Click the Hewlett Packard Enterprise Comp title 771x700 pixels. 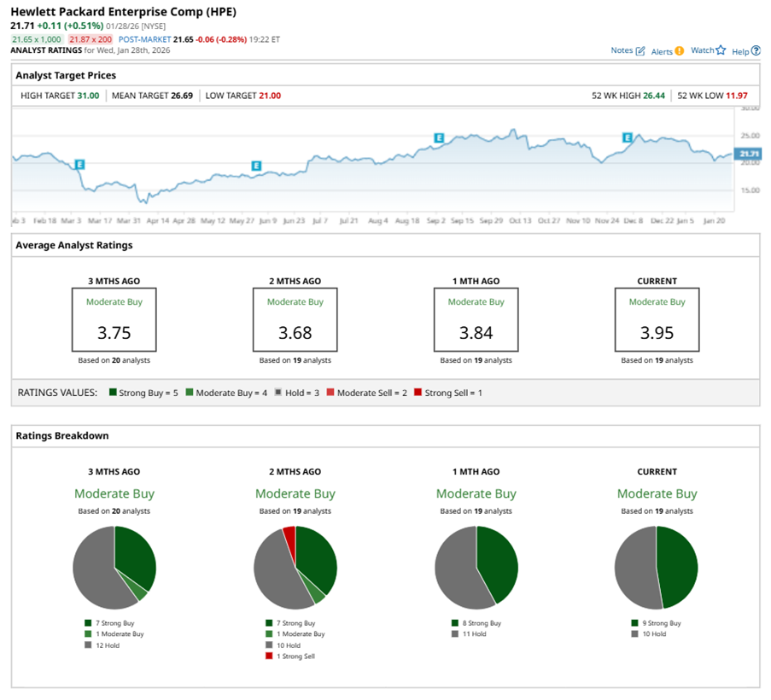point(124,12)
